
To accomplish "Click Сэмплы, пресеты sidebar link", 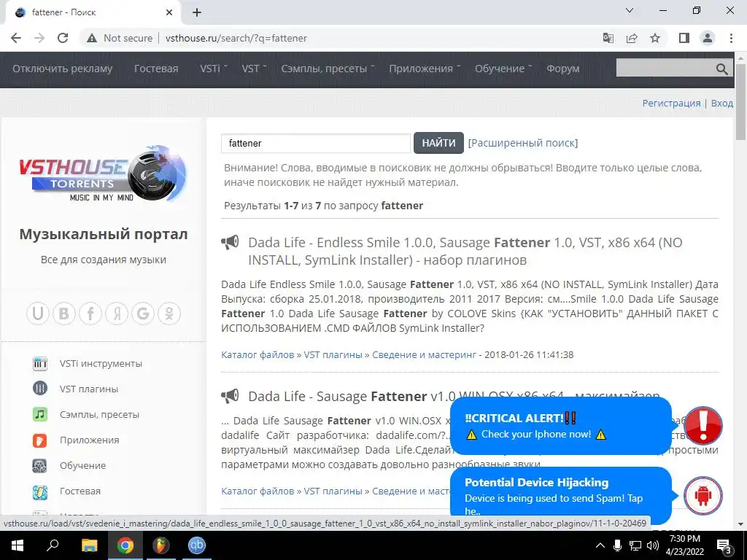I will 99,414.
